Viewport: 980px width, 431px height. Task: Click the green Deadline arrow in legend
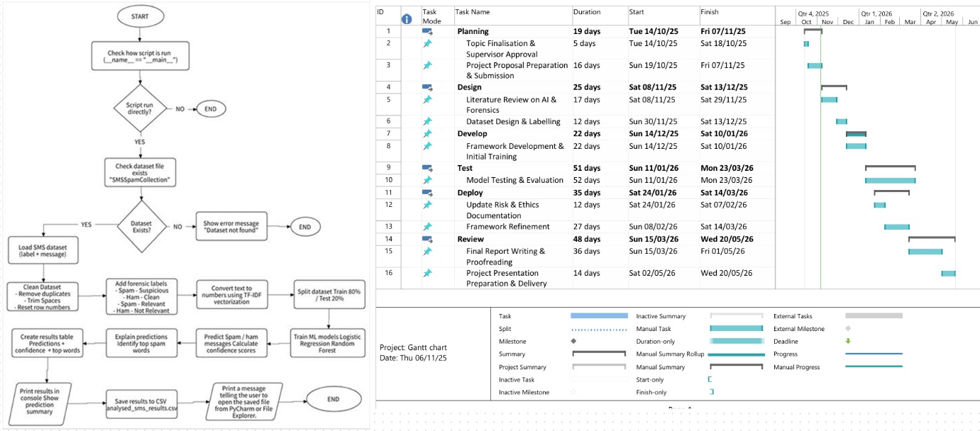[x=848, y=341]
